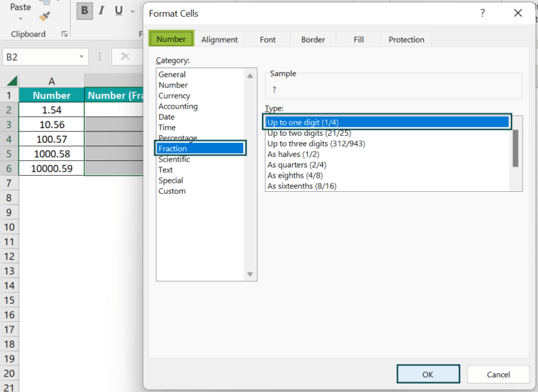The image size is (538, 392).
Task: Click the formula bar options dots
Action: point(99,57)
